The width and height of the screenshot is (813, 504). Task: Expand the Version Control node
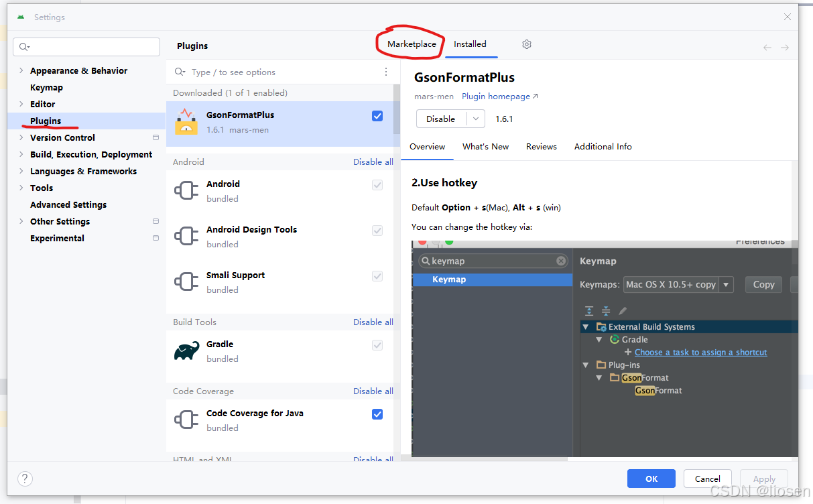(x=21, y=137)
